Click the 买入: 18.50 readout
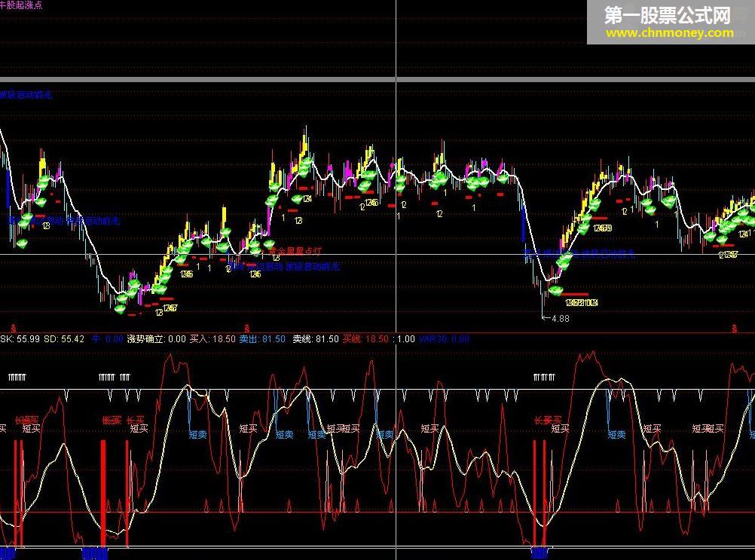 pos(212,339)
